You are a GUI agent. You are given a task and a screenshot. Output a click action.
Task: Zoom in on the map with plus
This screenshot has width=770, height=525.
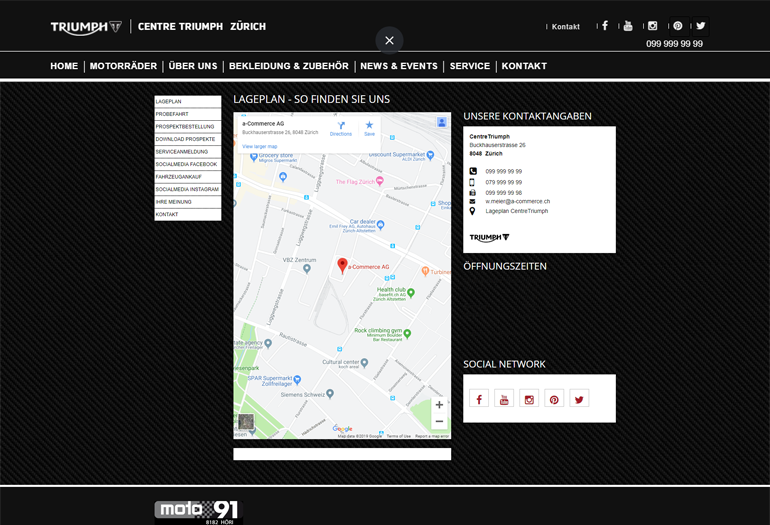pyautogui.click(x=440, y=405)
